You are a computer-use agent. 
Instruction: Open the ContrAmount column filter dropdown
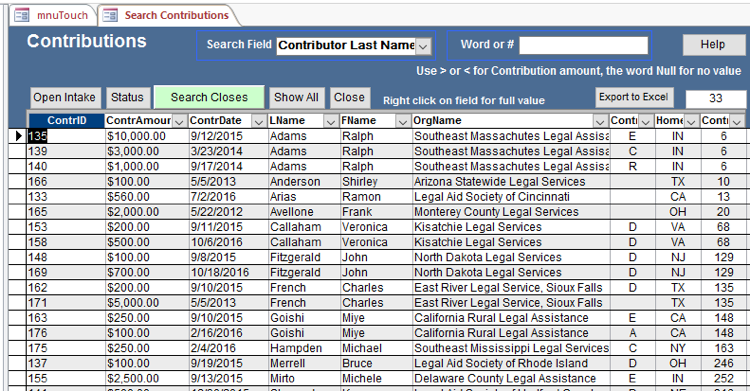pyautogui.click(x=179, y=122)
